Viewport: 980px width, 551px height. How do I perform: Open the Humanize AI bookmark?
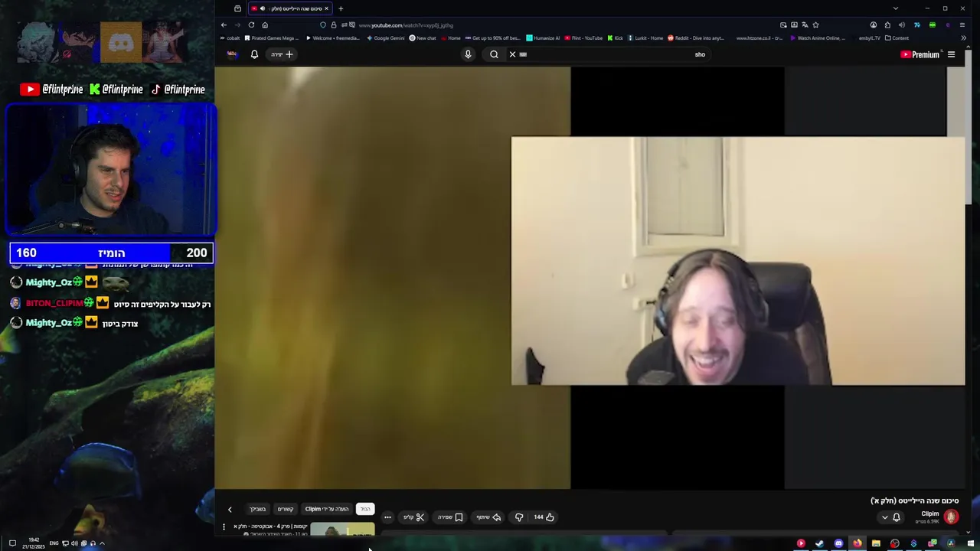[543, 37]
